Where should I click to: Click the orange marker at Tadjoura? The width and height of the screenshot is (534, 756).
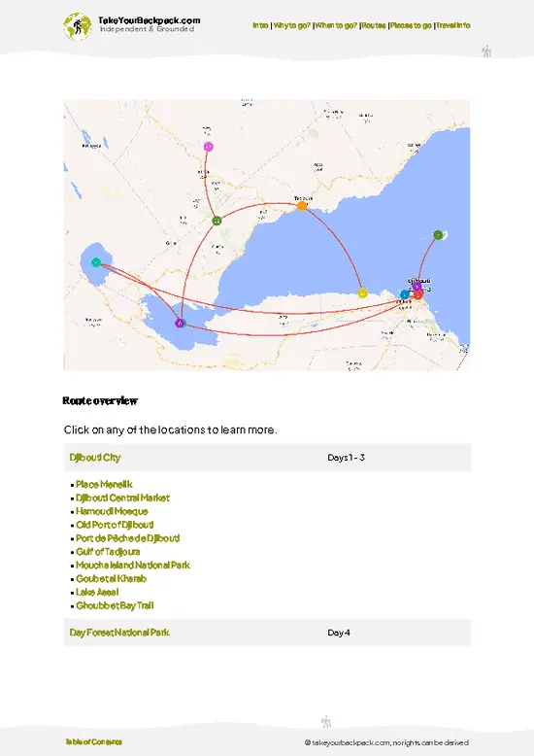(x=302, y=206)
